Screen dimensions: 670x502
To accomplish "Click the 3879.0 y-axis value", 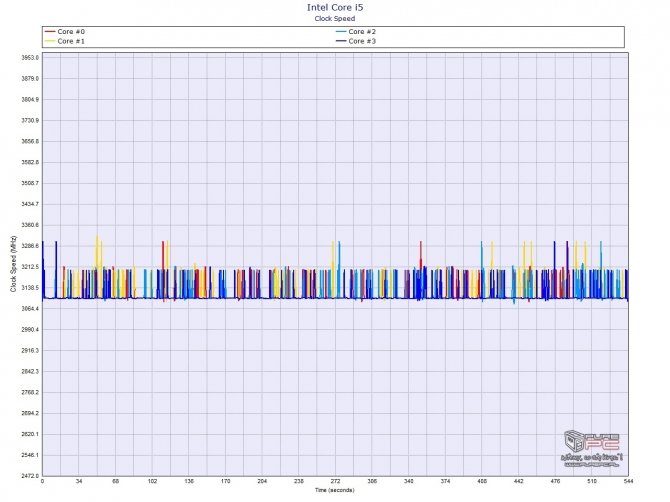I will 30,79.
